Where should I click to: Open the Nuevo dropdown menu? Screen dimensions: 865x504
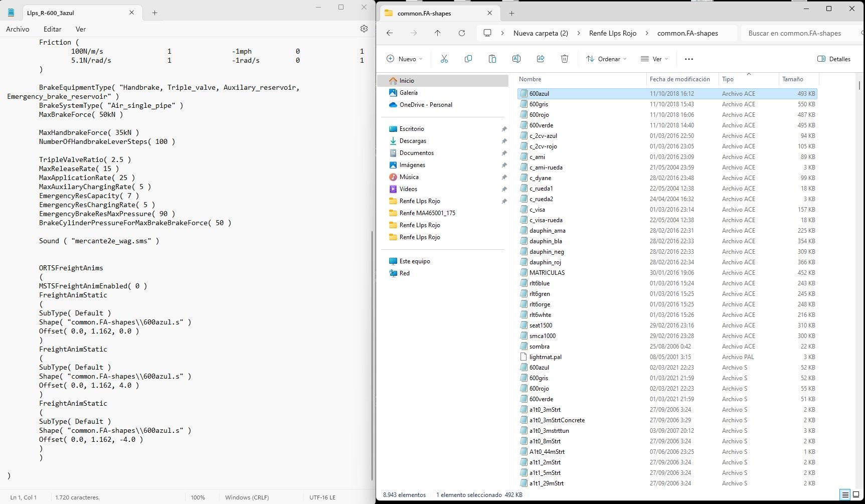[x=405, y=59]
